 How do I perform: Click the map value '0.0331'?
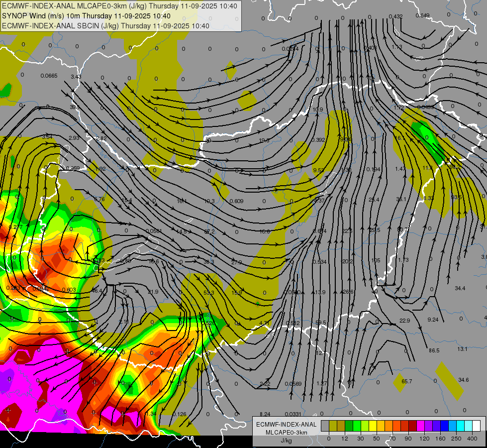coord(293,414)
